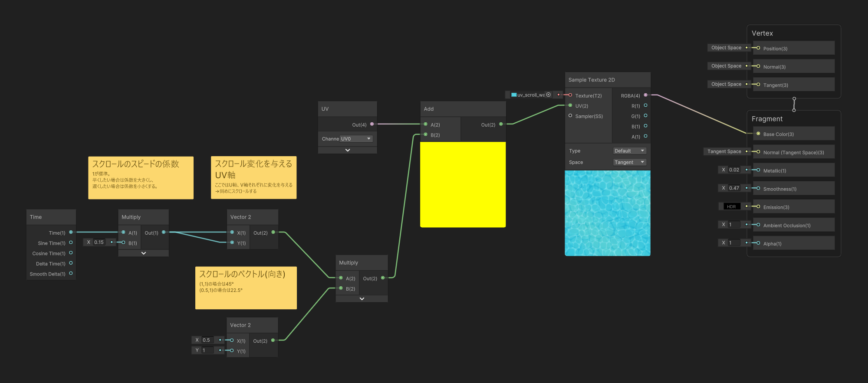The height and width of the screenshot is (383, 868).
Task: Click the Alpha X 1 value field
Action: [734, 242]
